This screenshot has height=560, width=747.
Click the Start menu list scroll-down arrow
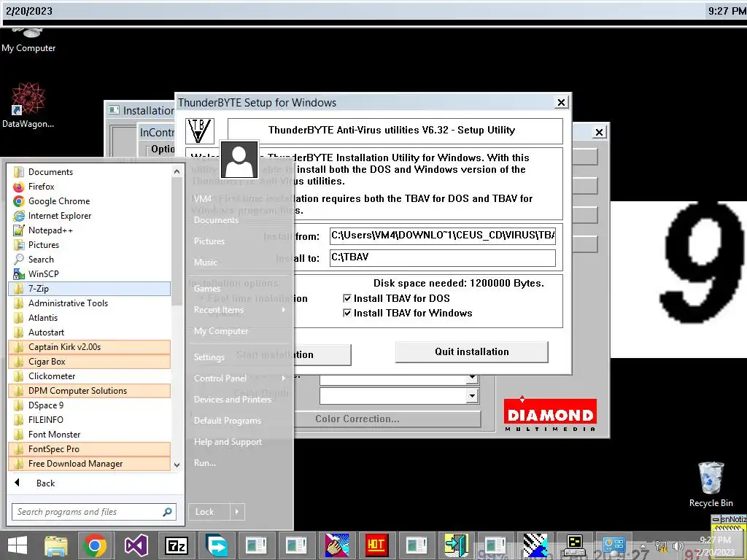click(177, 465)
